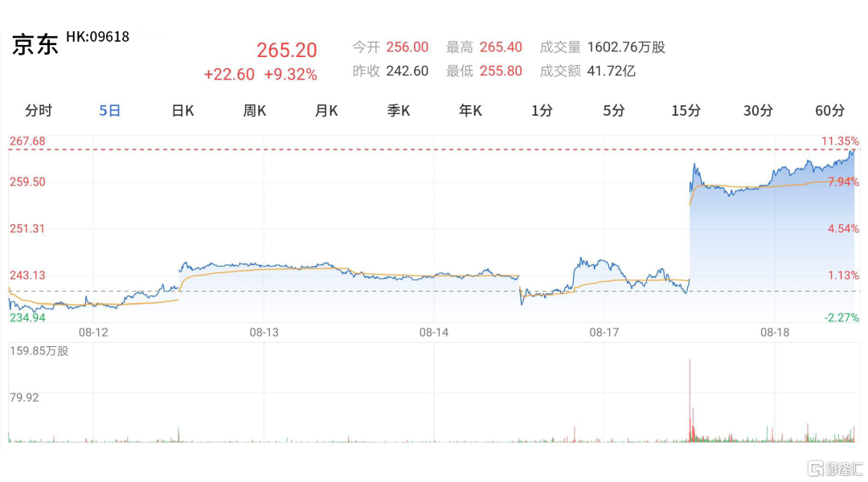Click the 京东 stock name

point(35,46)
